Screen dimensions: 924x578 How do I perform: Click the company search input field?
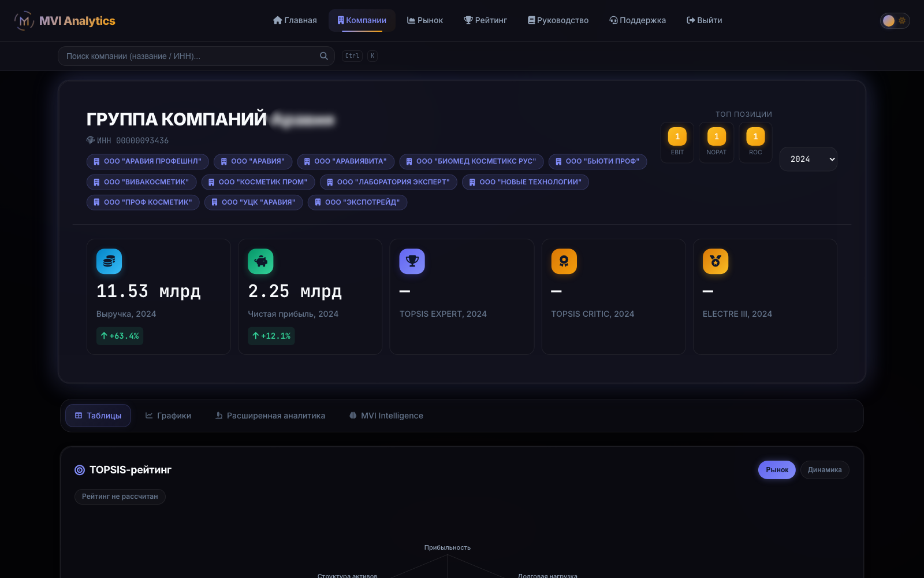(x=196, y=56)
